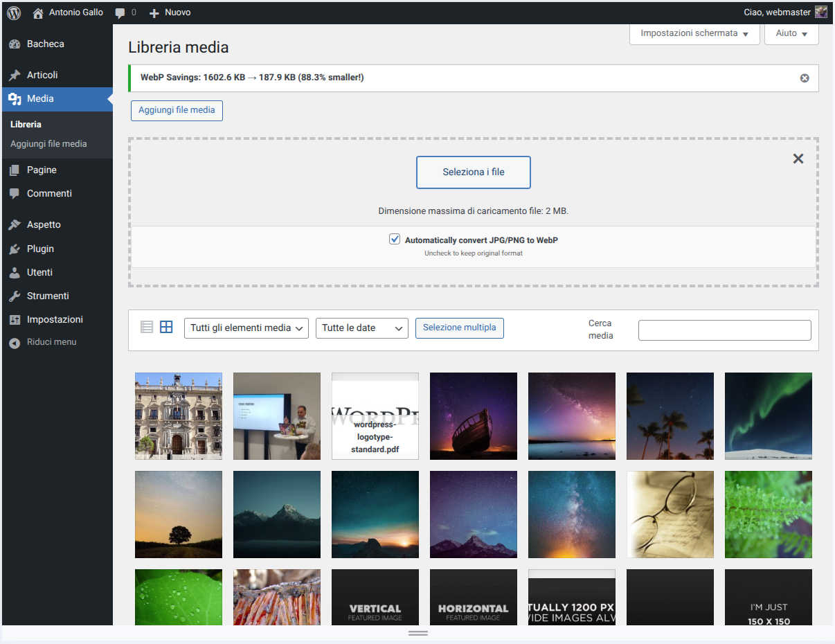The height and width of the screenshot is (644, 835).
Task: Dismiss the WebP Savings notice
Action: click(x=805, y=78)
